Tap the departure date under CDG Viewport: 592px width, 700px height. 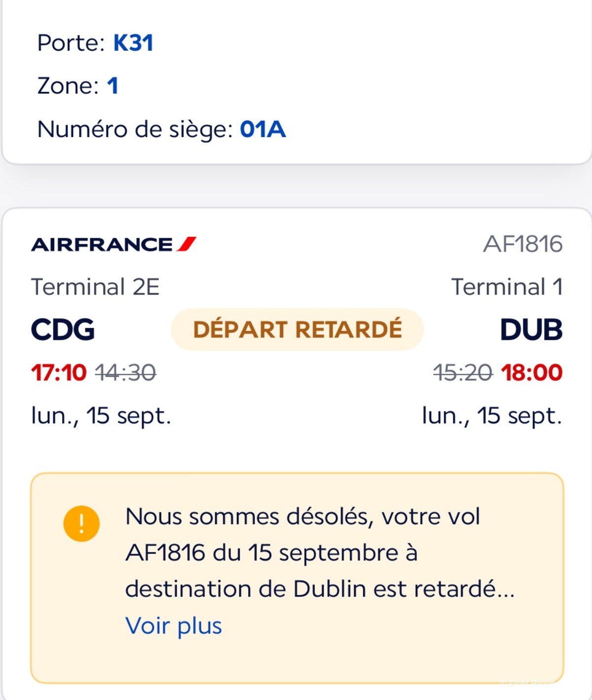click(101, 415)
